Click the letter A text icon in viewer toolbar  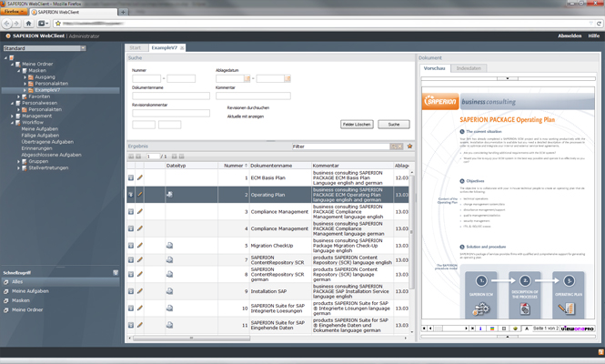(527, 329)
